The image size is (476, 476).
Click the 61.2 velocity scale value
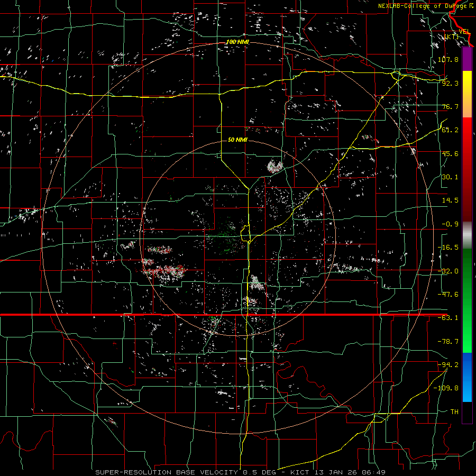point(450,130)
